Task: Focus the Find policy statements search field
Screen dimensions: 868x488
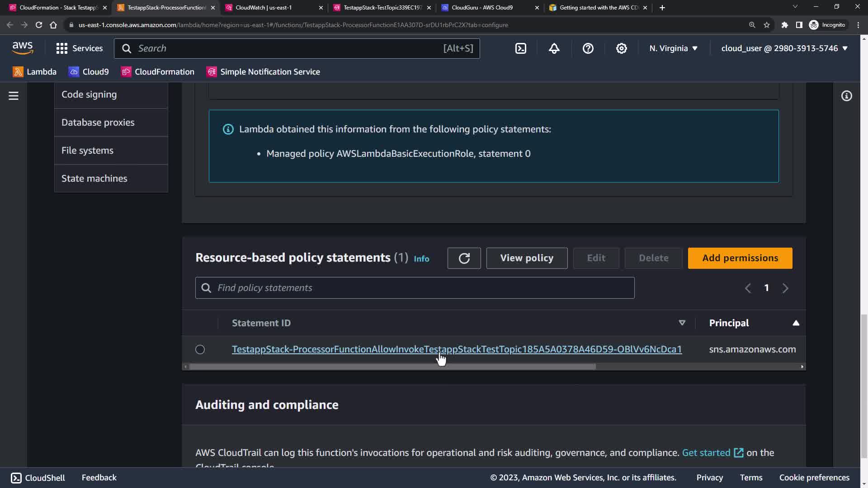Action: click(415, 288)
